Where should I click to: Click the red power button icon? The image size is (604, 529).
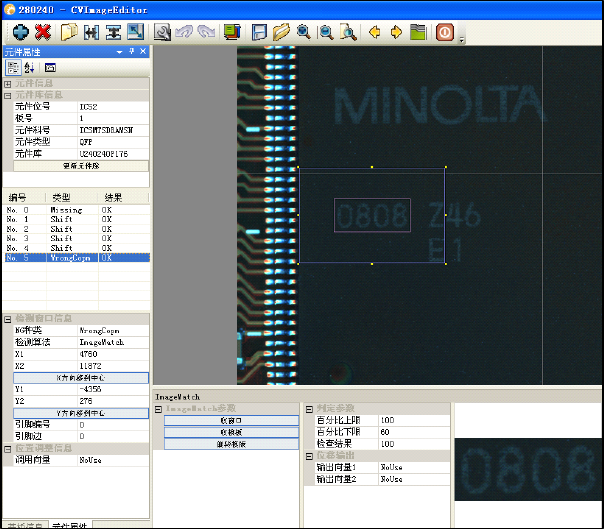coord(445,32)
